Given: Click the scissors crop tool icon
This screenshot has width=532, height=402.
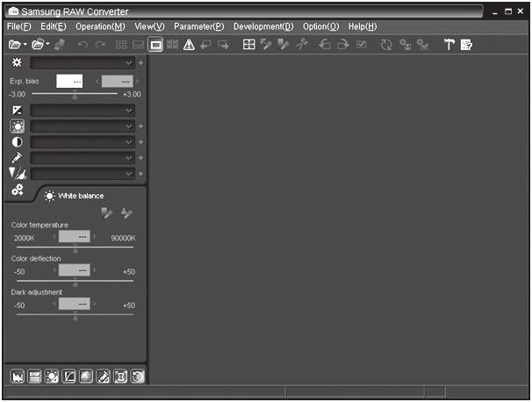Looking at the screenshot, I should pyautogui.click(x=301, y=45).
